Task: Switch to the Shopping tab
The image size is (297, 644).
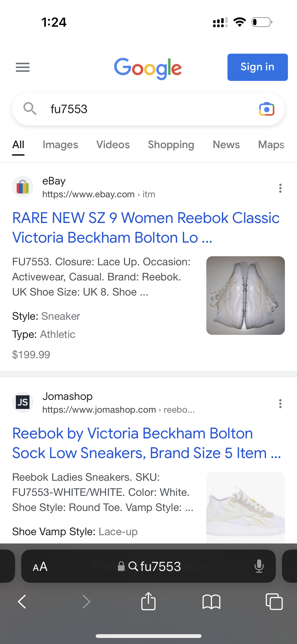Action: 171,145
